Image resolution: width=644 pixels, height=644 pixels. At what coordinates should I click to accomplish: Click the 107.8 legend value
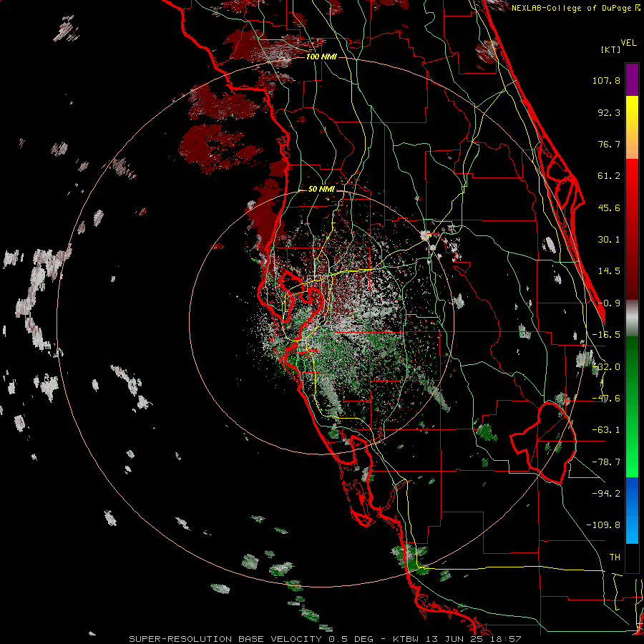point(606,80)
